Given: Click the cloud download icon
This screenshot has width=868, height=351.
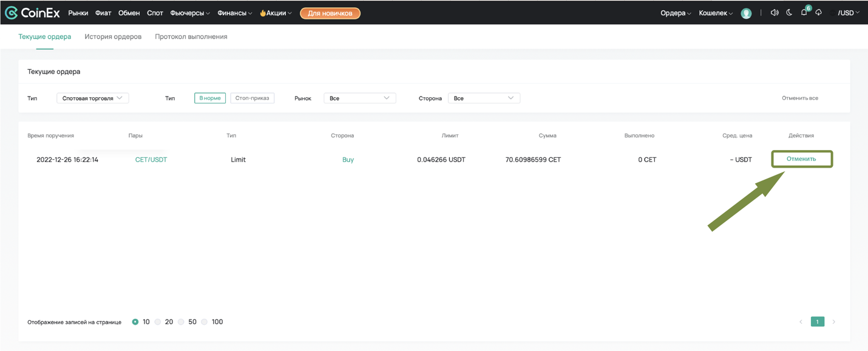Looking at the screenshot, I should 818,13.
